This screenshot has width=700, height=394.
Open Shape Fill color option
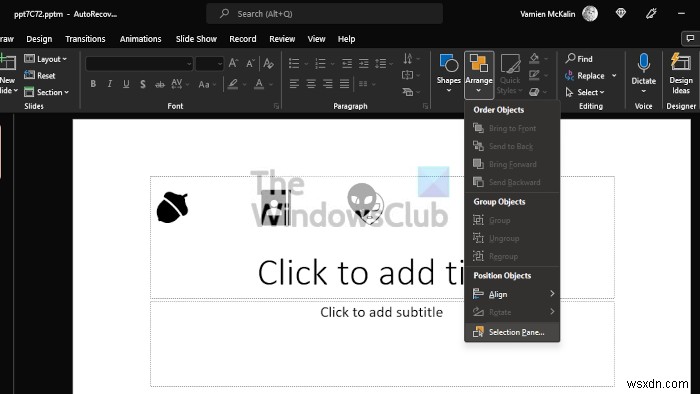pos(534,58)
